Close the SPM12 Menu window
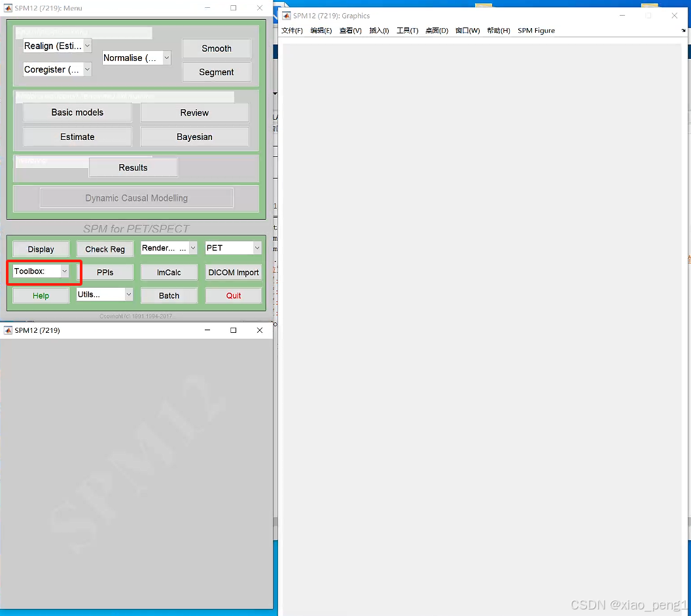 click(260, 8)
